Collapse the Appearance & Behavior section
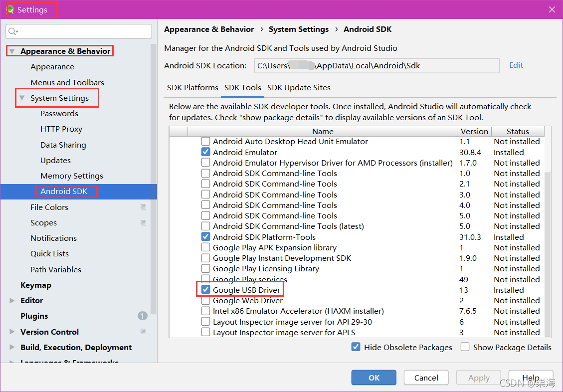Viewport: 563px width, 392px height. tap(12, 51)
